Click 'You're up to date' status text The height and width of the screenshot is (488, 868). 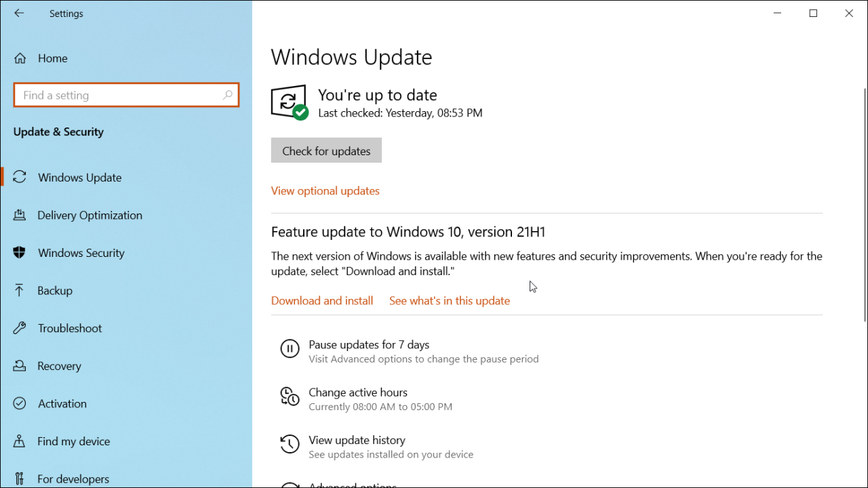coord(378,95)
